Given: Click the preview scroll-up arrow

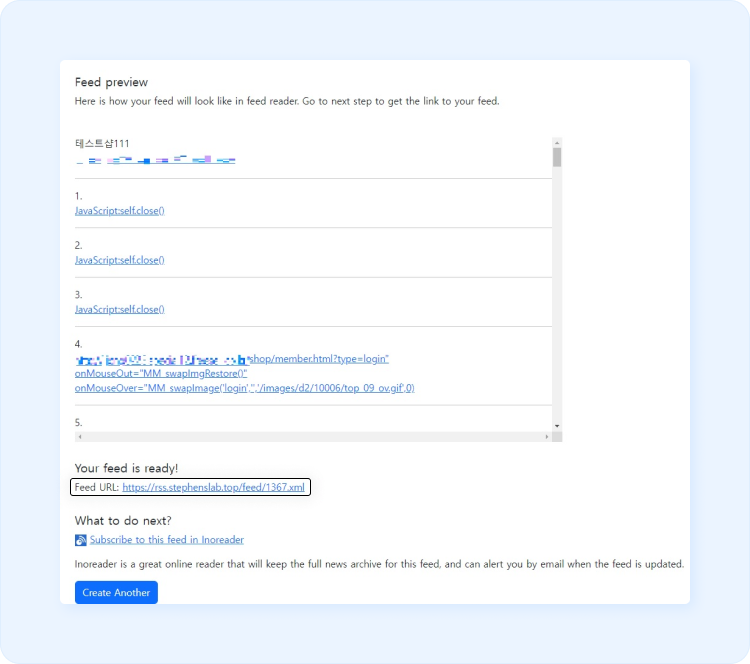Looking at the screenshot, I should point(557,143).
